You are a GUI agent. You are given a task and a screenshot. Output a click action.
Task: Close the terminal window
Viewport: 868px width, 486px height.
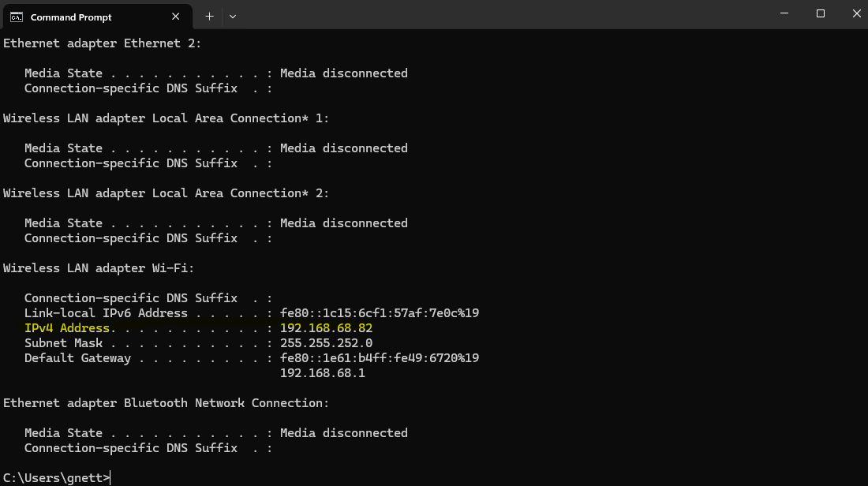[x=856, y=13]
